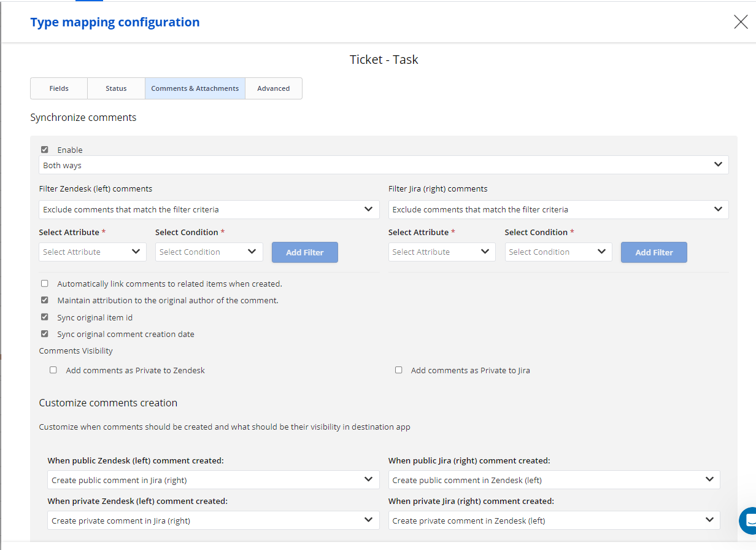Open public Zendesk comment created dropdown

click(214, 480)
